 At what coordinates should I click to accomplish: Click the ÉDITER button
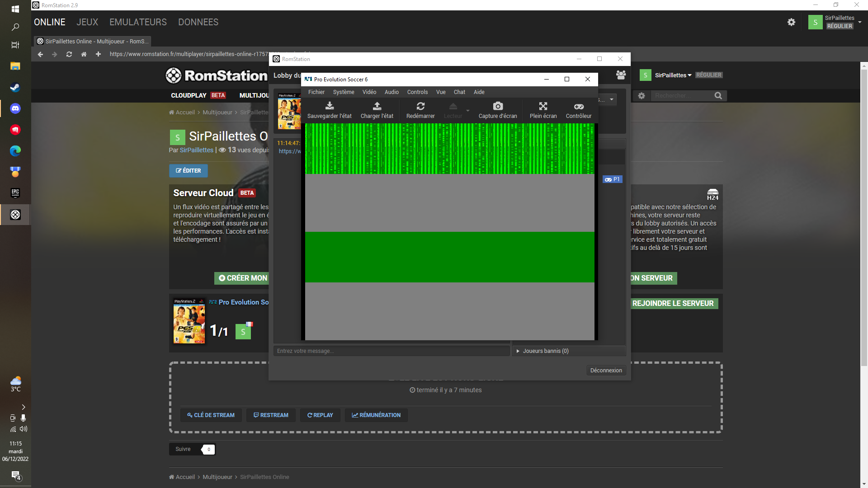click(189, 171)
